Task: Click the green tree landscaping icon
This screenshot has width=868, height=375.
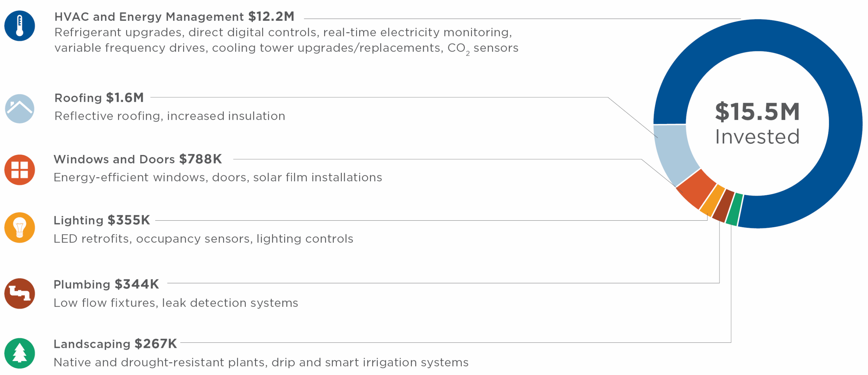Action: (20, 353)
